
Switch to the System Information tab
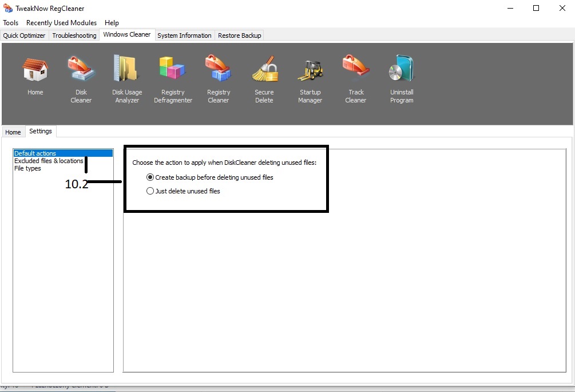[x=184, y=35]
